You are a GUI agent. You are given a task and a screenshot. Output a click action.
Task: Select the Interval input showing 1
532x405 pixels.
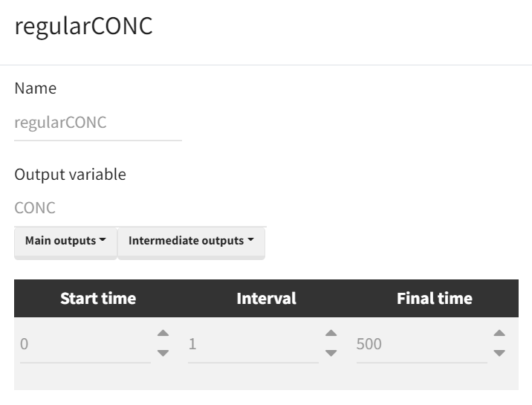(x=253, y=345)
